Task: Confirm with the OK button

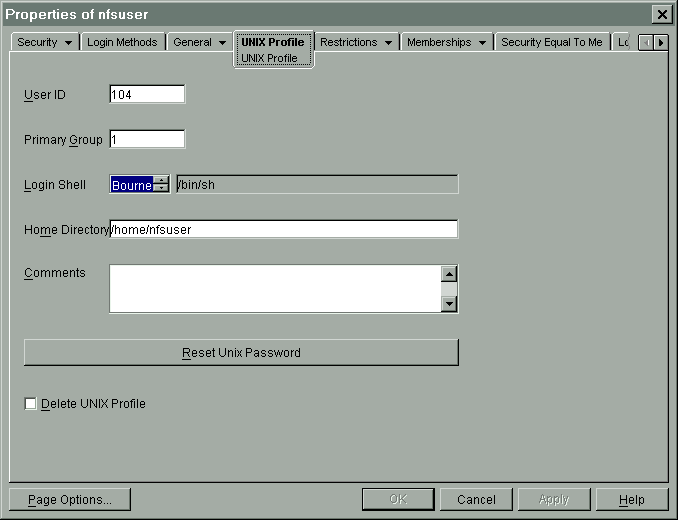Action: click(398, 500)
